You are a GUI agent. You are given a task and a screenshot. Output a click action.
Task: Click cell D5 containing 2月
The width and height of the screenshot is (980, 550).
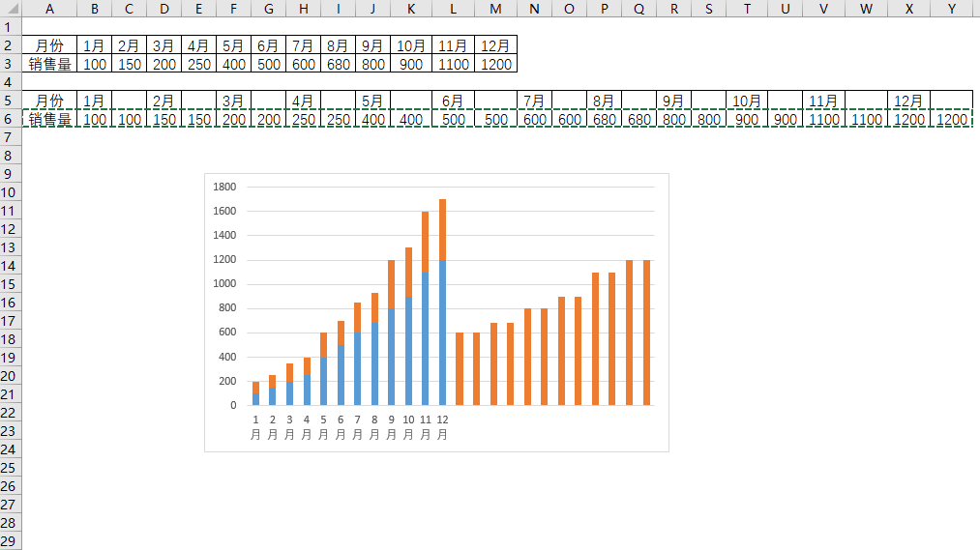tap(164, 101)
